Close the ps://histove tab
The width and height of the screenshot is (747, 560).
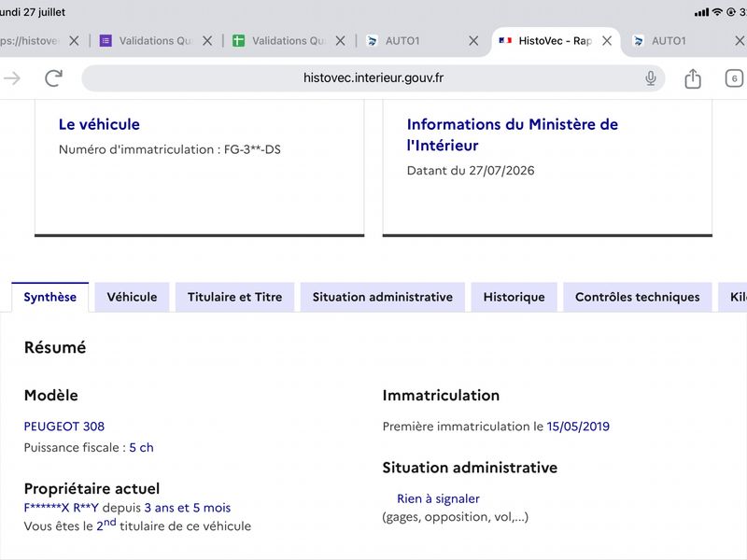[x=74, y=41]
